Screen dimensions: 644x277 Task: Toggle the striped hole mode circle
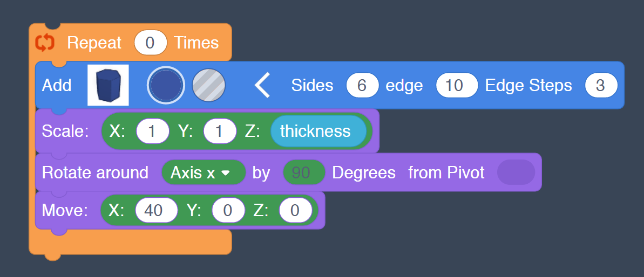pyautogui.click(x=208, y=85)
